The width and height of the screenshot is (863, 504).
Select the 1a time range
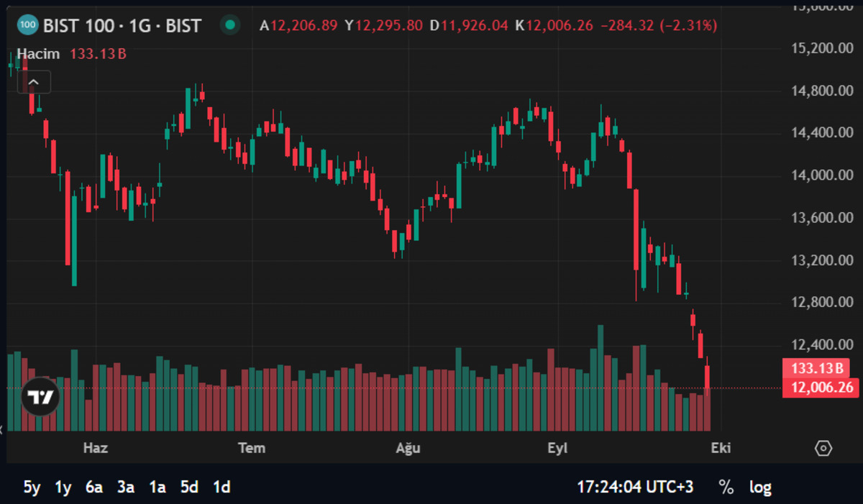[x=157, y=487]
